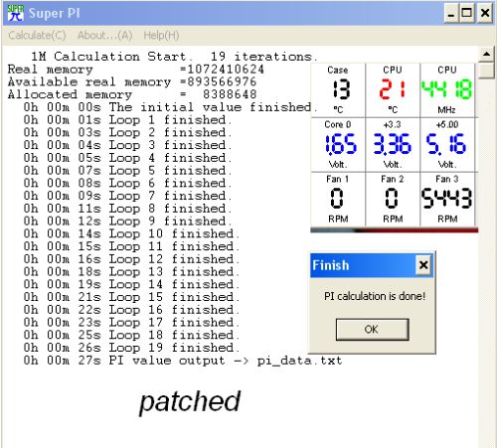Click the 'Allocated memory' line
Image resolution: width=497 pixels, height=448 pixels.
tap(132, 94)
